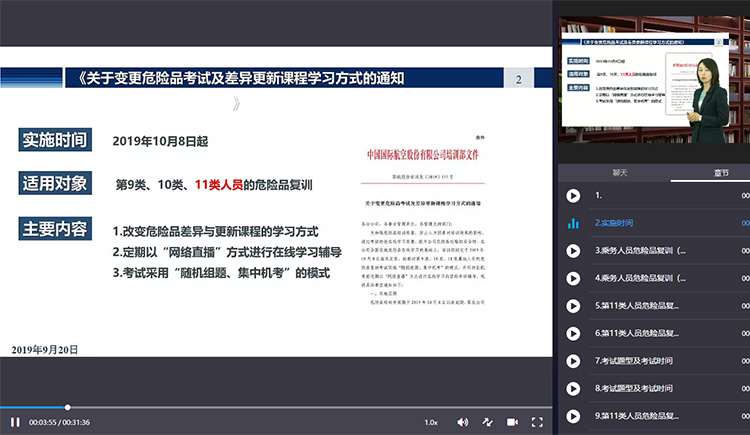The width and height of the screenshot is (750, 435).
Task: Click play icon beside chapter 3 乘务人员危险品复训
Action: coord(573,251)
